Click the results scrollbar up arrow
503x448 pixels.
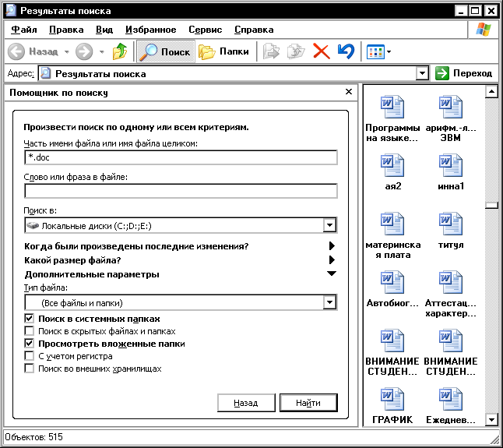[491, 92]
